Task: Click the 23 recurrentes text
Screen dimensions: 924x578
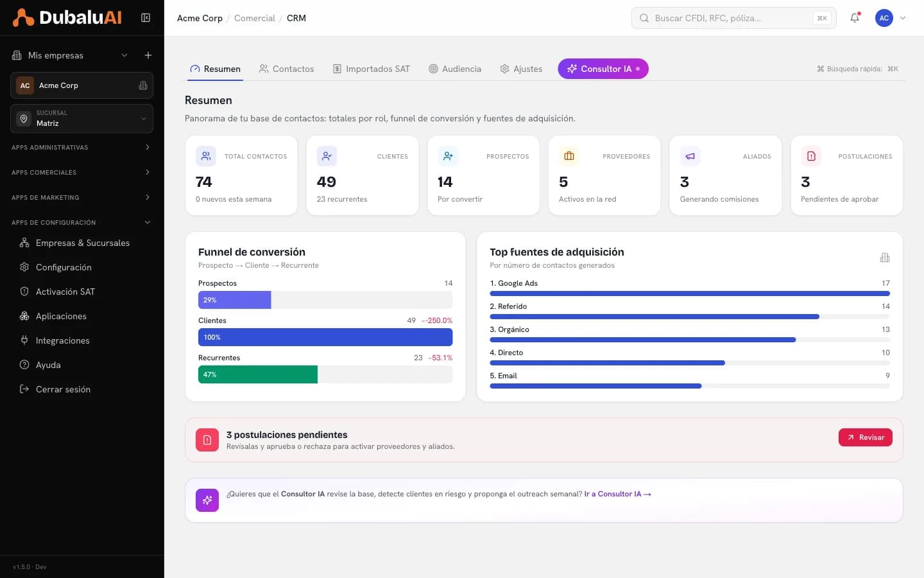Action: click(x=342, y=199)
